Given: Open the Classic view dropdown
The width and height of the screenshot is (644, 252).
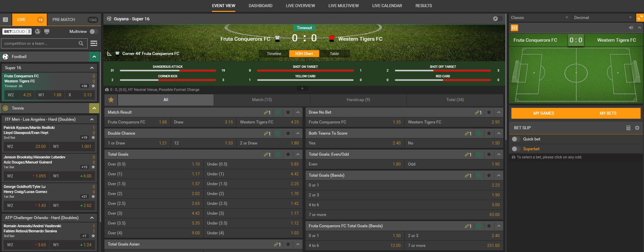Looking at the screenshot, I should click(x=540, y=18).
